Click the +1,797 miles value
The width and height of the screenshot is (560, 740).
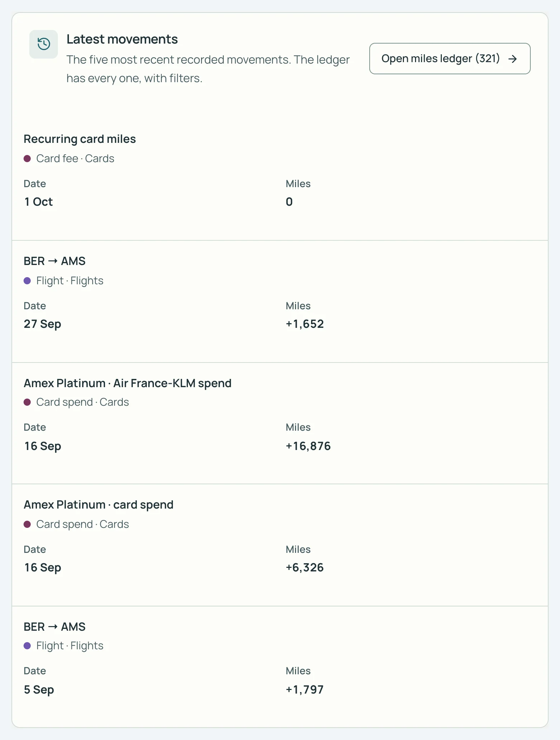305,690
